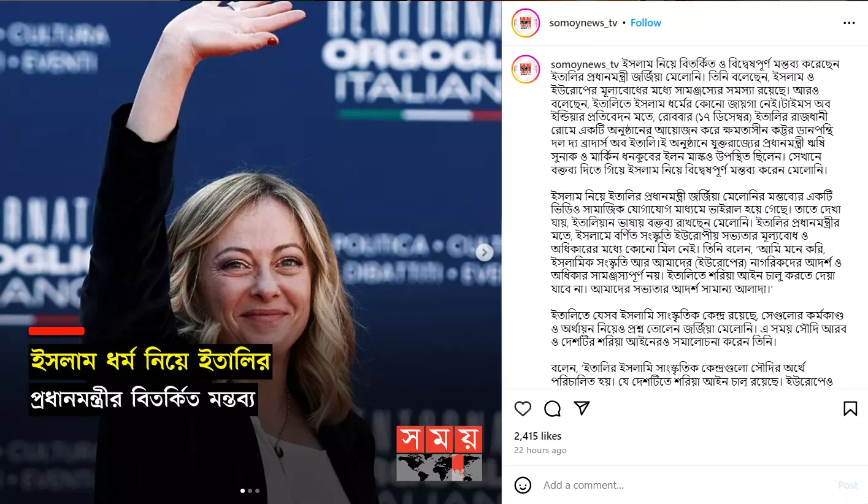
Task: Save post with bookmark icon
Action: (850, 409)
